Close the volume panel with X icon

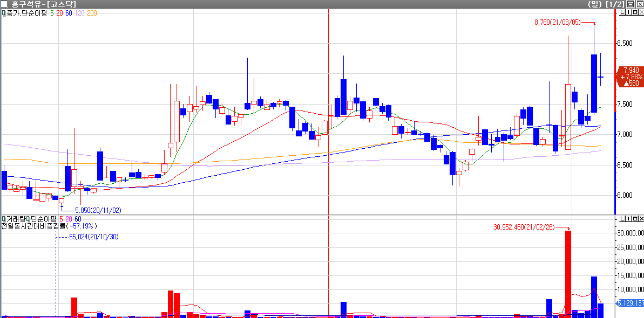point(641,219)
